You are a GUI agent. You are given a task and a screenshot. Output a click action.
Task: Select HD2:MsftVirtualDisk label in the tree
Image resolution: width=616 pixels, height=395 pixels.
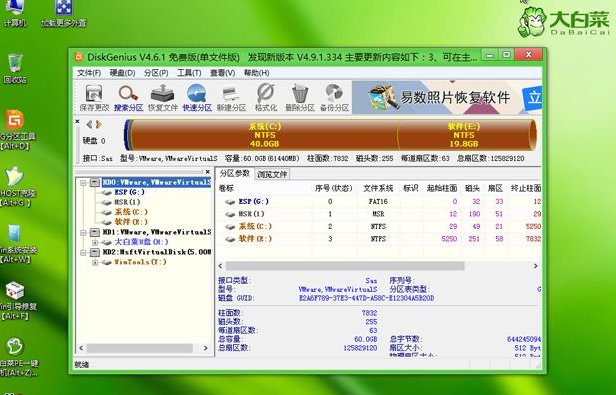[x=157, y=252]
